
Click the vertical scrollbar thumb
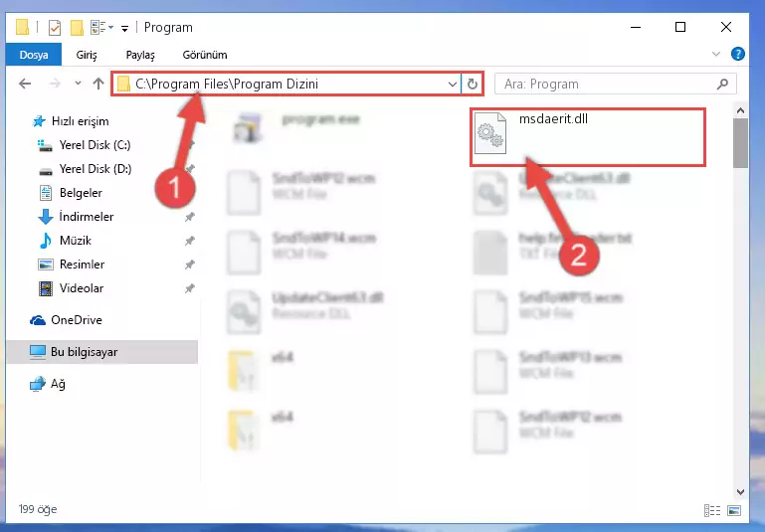[740, 143]
